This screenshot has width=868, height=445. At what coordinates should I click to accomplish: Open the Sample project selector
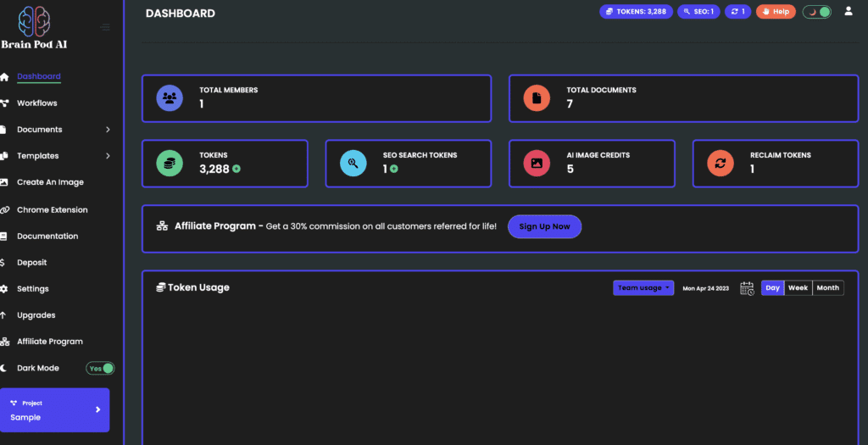(55, 410)
